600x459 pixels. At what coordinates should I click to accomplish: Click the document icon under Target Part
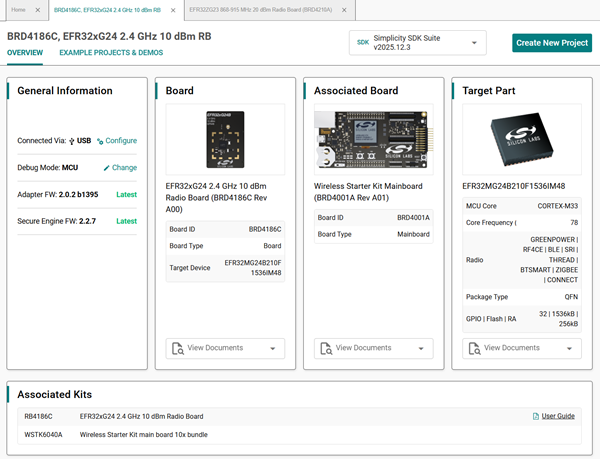[x=474, y=348]
